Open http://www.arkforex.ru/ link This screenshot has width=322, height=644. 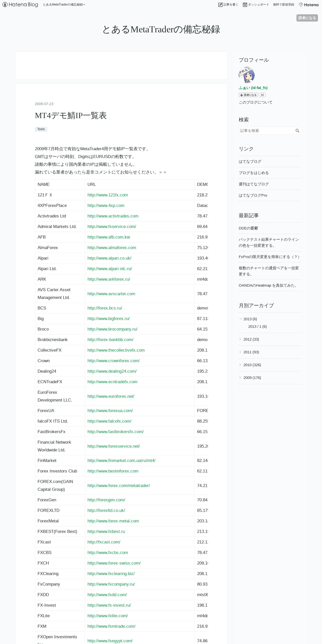109,279
